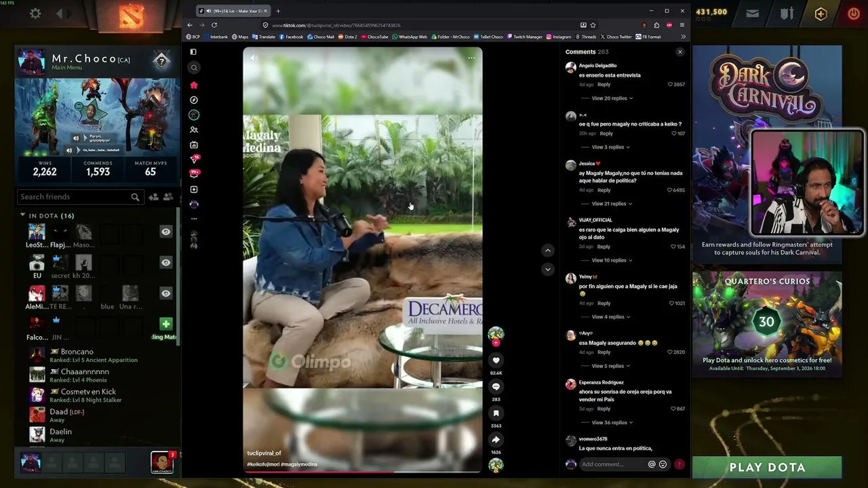Seek on the TikTok video progress bar
This screenshot has width=868, height=488.
[363, 471]
